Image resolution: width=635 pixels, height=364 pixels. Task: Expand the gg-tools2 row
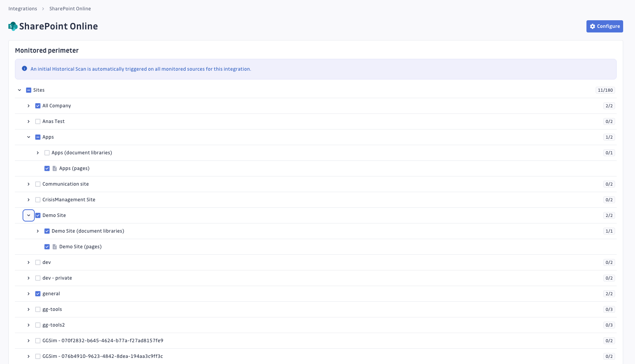pos(29,325)
